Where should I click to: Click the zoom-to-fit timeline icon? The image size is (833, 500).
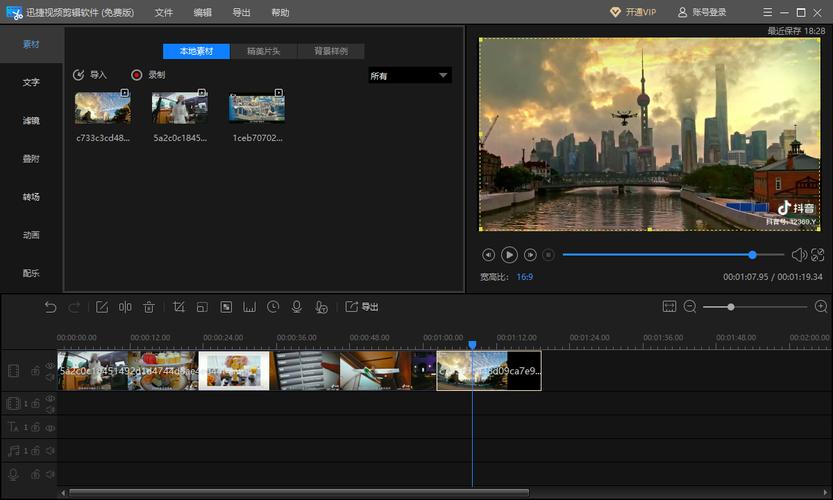(x=669, y=307)
